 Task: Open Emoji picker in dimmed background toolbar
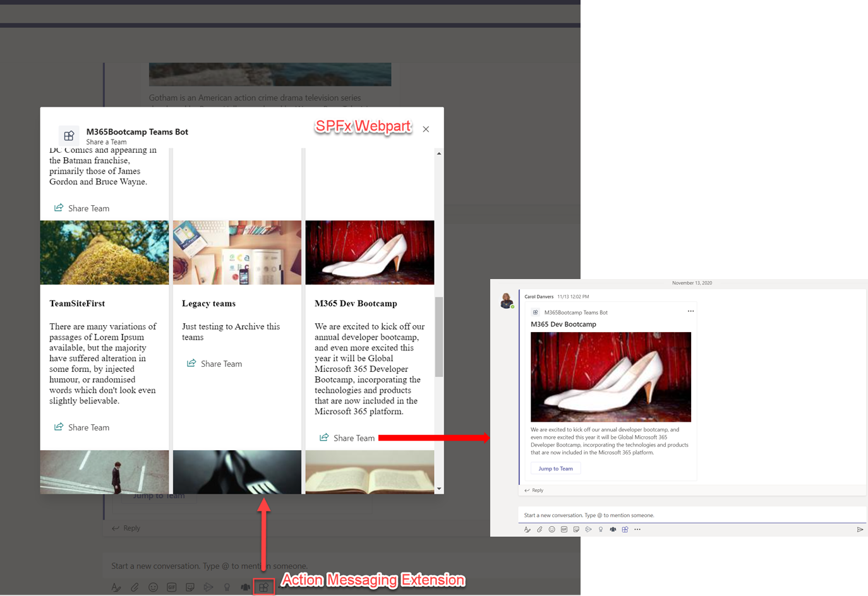point(153,587)
